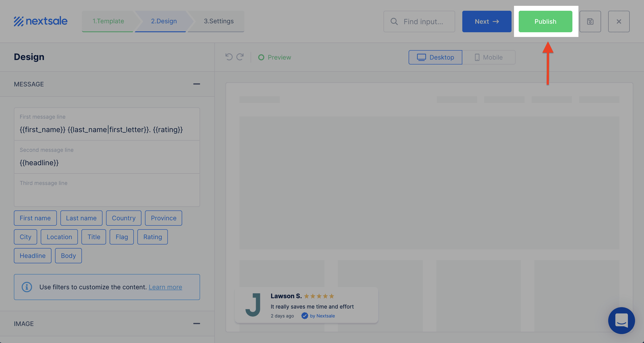Toggle the Preview mode
This screenshot has height=343, width=644.
point(275,57)
